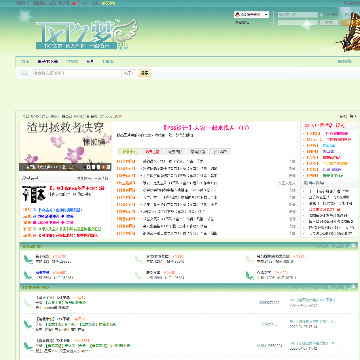Click the faded leaf icon of top-row middle forum
Screen dimensions: 360x360
(139, 259)
